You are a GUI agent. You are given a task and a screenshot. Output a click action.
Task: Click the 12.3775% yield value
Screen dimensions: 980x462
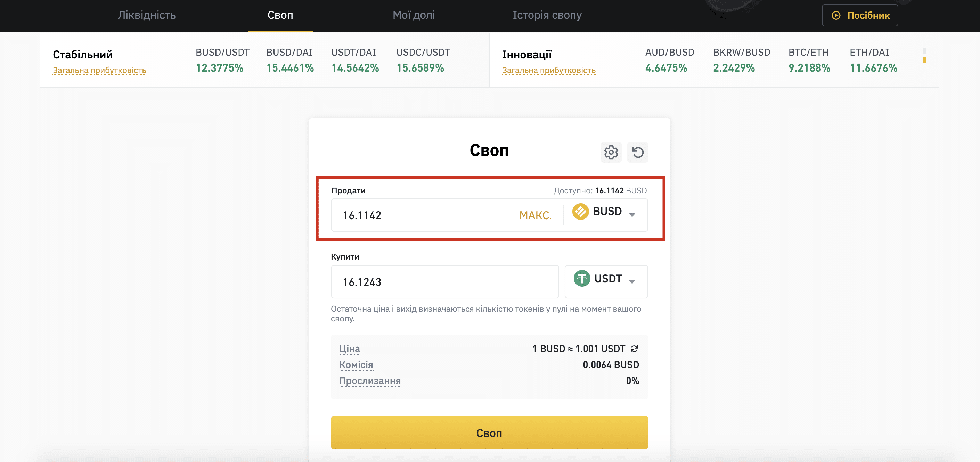220,68
